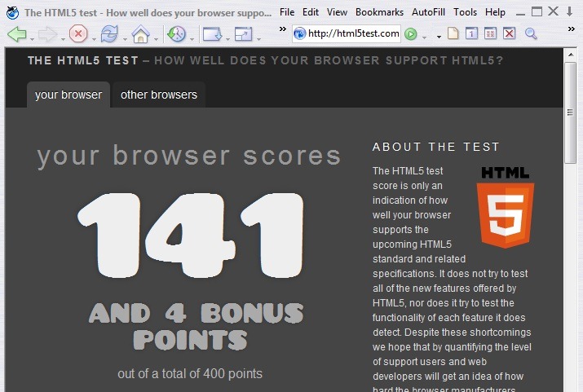This screenshot has width=583, height=392.
Task: Click 'AND 4 BONUS POINTS' text
Action: 196,326
